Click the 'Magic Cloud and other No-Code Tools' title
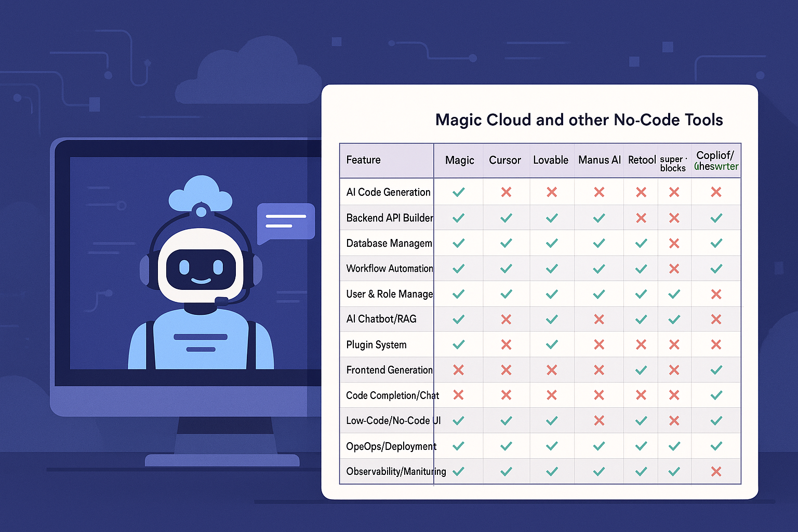798x532 pixels. [579, 120]
